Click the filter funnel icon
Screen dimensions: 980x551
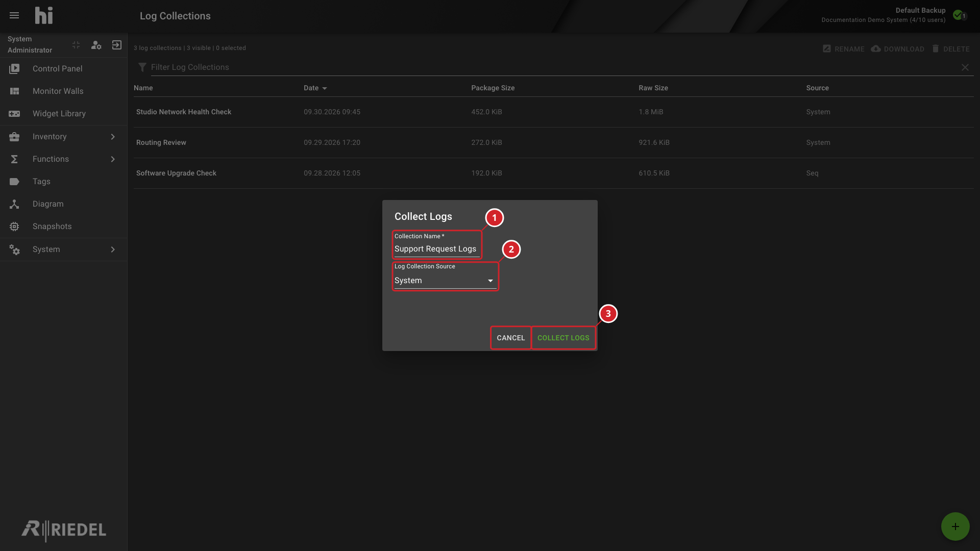[x=142, y=67]
